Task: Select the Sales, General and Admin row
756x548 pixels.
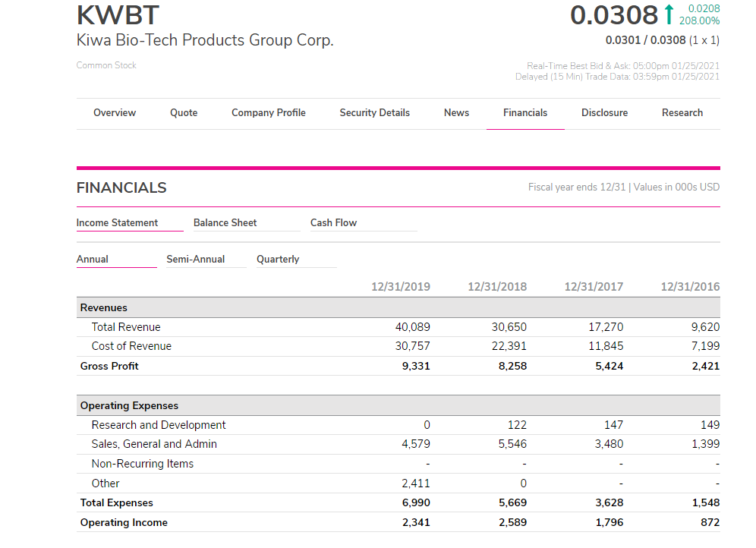Action: click(154, 444)
